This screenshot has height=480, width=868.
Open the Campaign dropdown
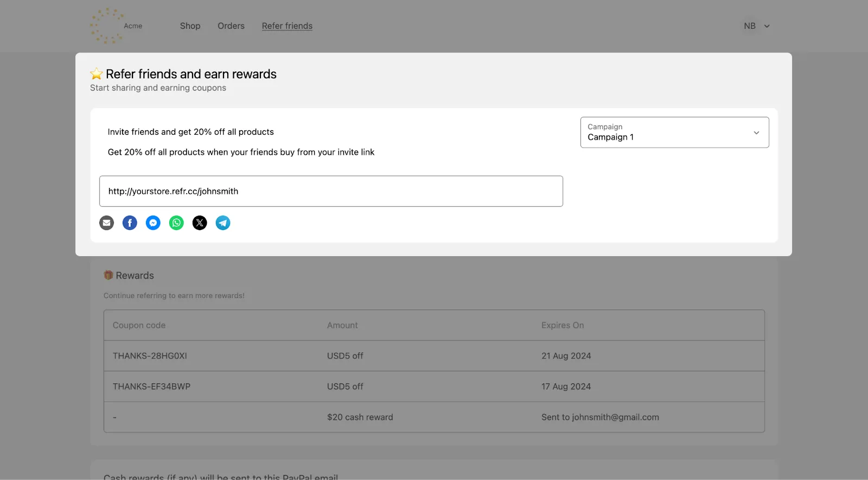coord(674,132)
